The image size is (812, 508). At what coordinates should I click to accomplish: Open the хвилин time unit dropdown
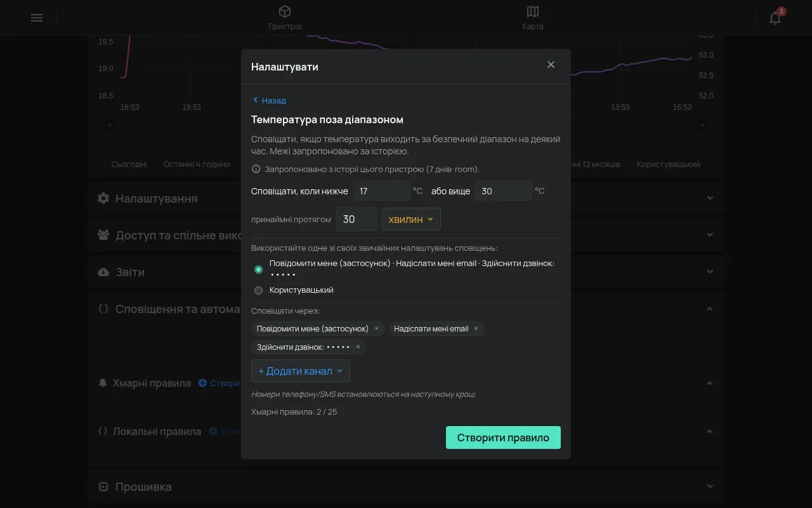(x=411, y=219)
